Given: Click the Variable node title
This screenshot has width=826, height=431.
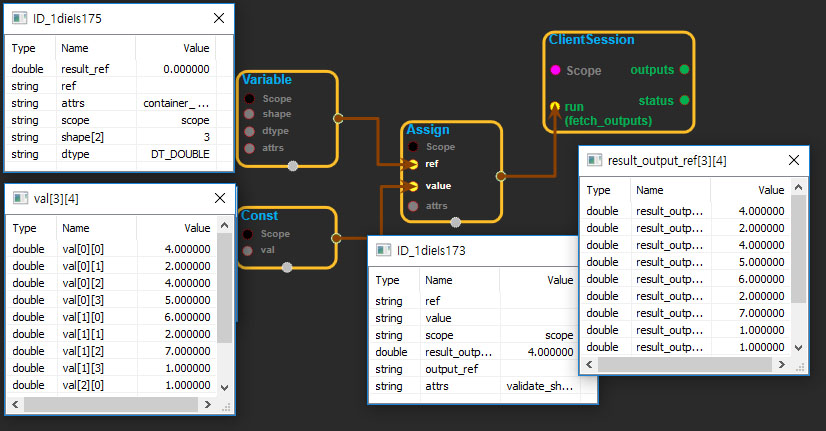Looking at the screenshot, I should [267, 80].
